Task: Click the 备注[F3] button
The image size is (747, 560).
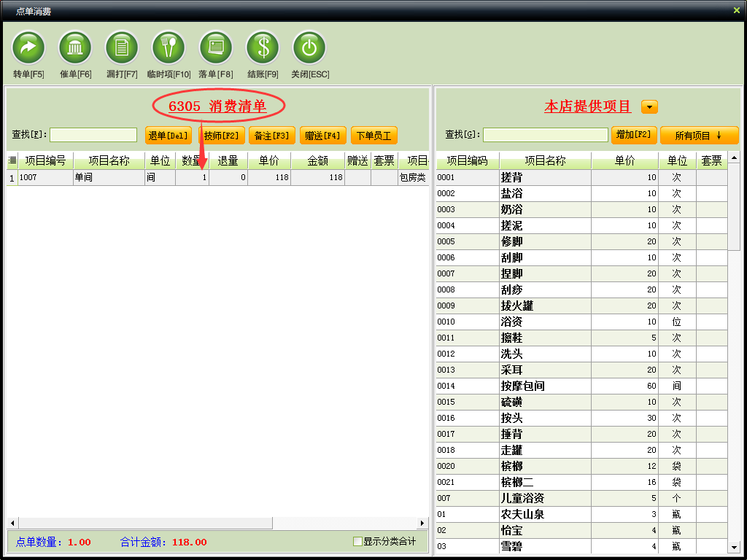Action: point(272,135)
